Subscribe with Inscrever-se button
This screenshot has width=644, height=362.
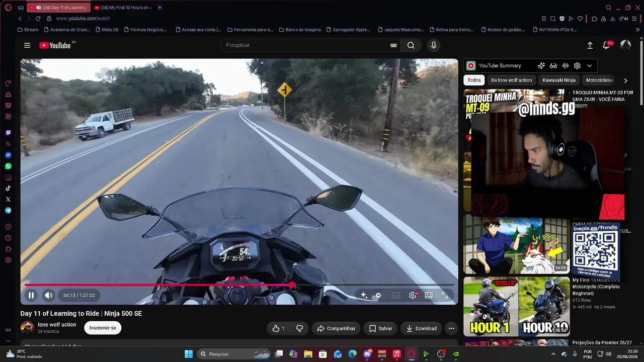click(103, 328)
